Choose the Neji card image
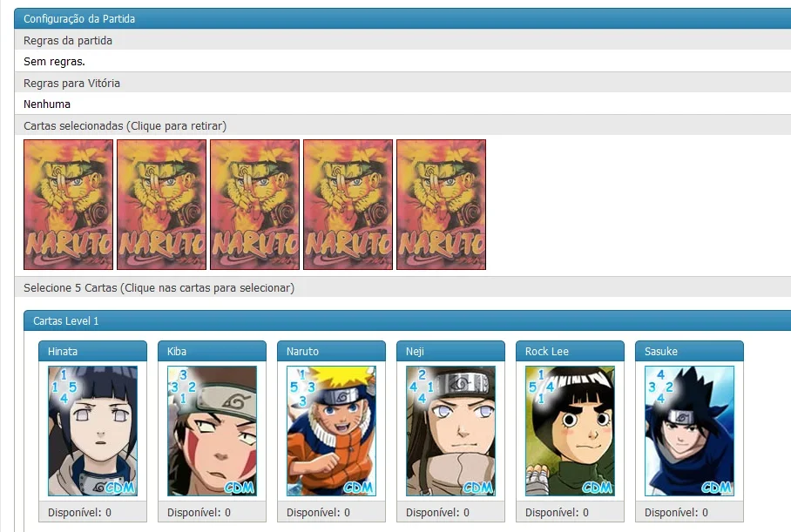The height and width of the screenshot is (532, 791). coord(450,431)
